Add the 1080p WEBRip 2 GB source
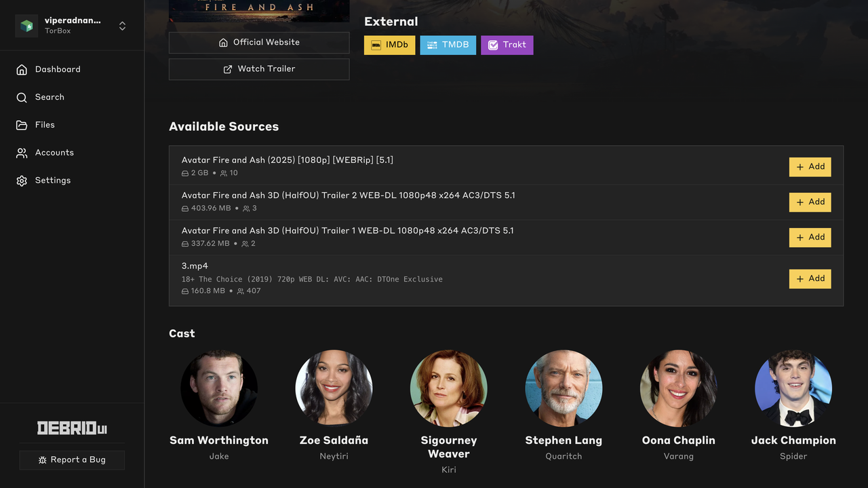 coord(810,167)
